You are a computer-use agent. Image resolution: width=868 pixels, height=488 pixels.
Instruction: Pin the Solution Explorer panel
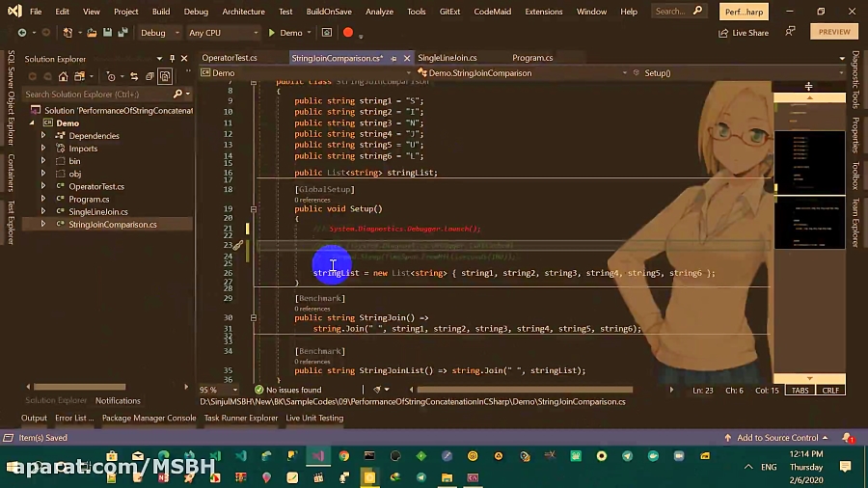tap(173, 58)
